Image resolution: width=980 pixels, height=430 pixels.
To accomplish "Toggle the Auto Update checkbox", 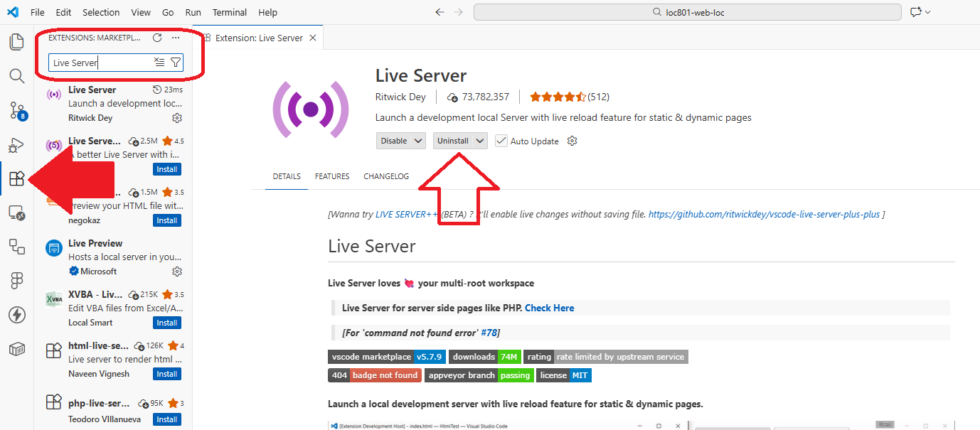I will 501,141.
